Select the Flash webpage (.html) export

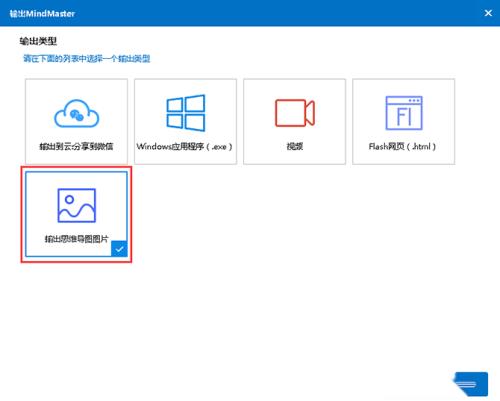403,121
